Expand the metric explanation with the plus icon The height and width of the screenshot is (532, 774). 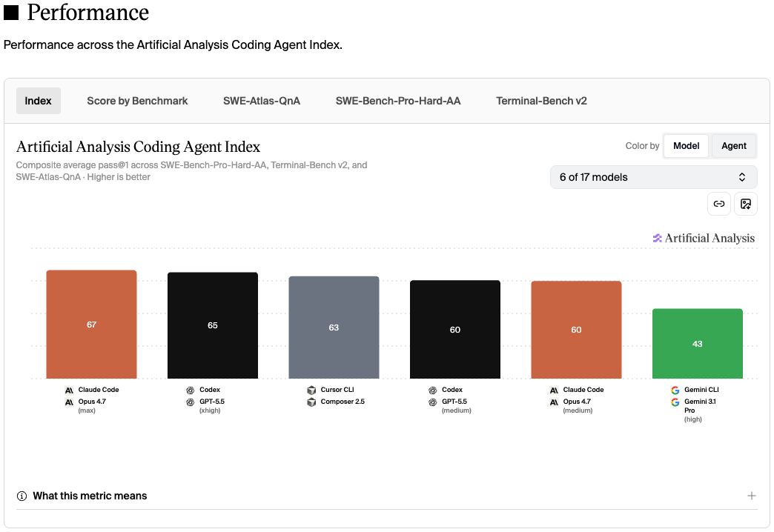click(x=751, y=496)
